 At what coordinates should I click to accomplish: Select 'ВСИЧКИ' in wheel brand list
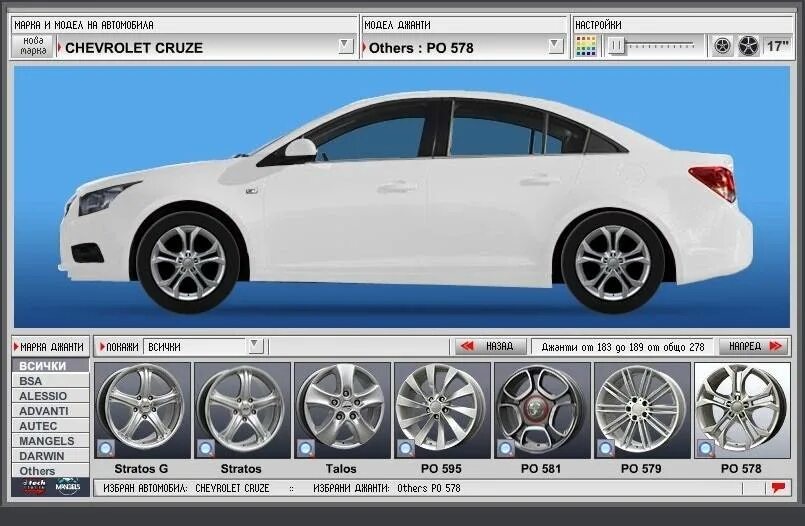click(x=50, y=366)
